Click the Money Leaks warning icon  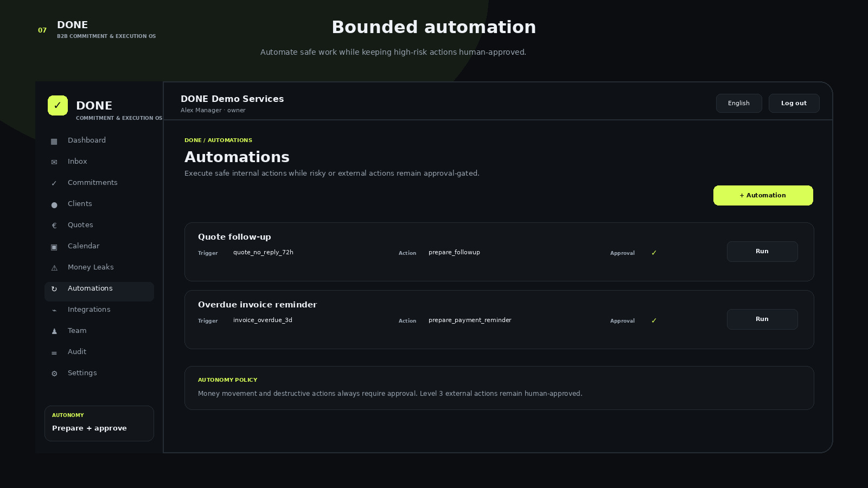point(54,268)
